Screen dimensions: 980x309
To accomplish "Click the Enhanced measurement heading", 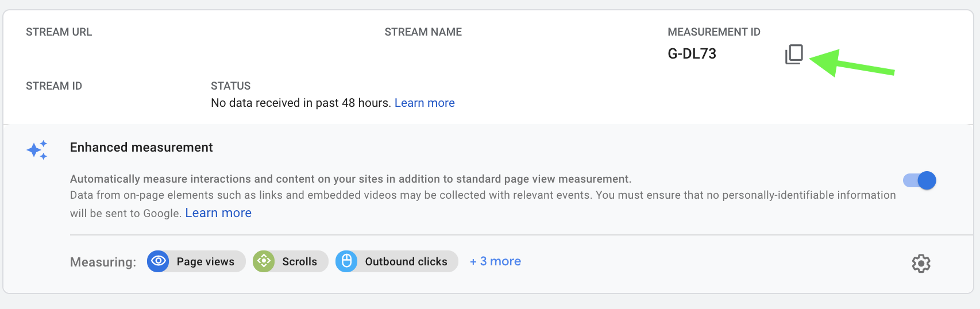I will point(141,148).
